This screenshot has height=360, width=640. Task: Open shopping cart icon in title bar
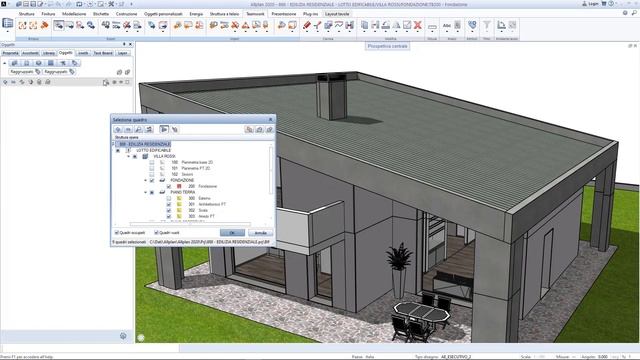point(604,4)
